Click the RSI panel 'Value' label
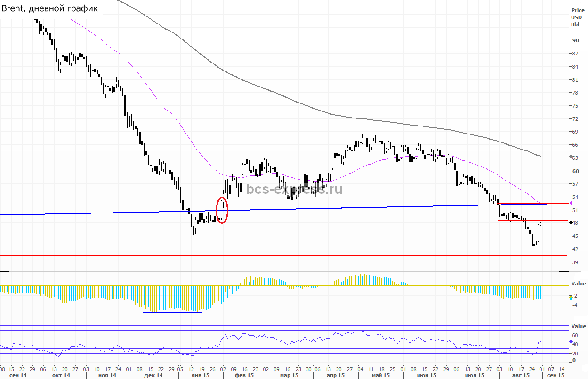 pos(579,326)
